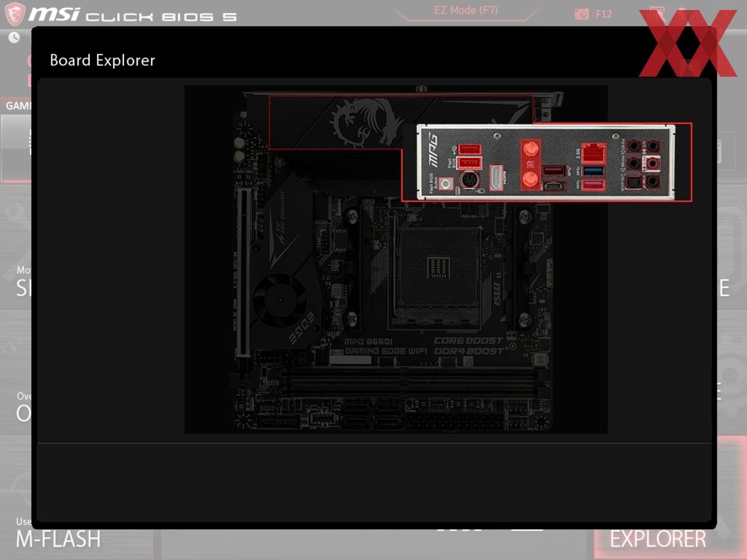Click the MSI dragon shield logo
Image resolution: width=747 pixels, height=560 pixels.
click(x=15, y=14)
